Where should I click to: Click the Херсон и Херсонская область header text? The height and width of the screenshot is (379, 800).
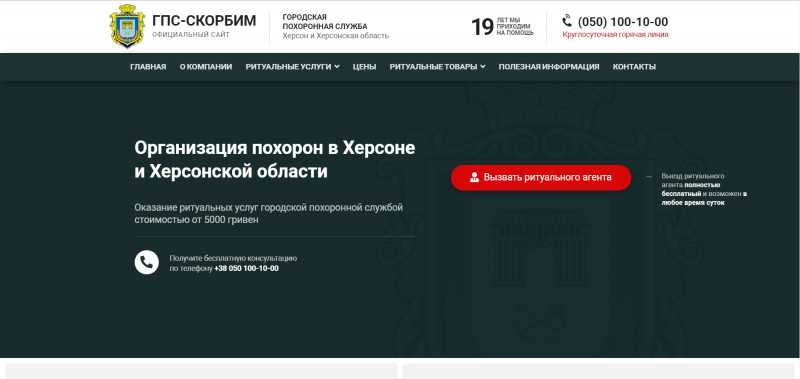[336, 36]
